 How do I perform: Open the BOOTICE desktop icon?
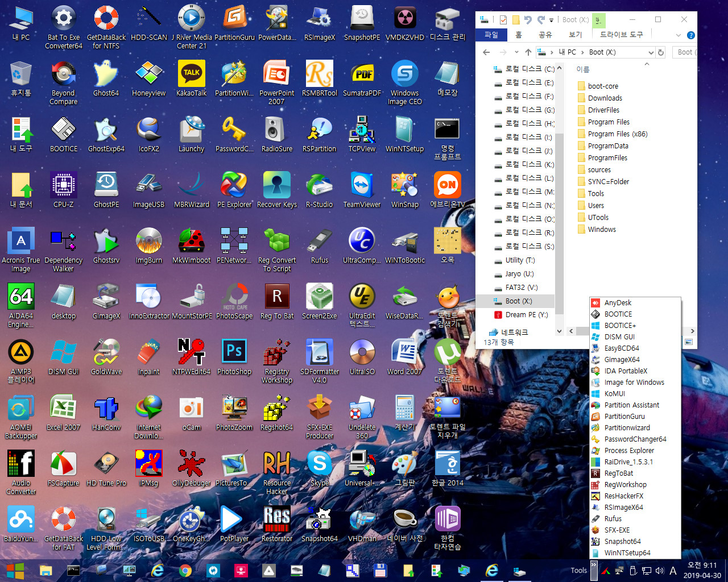coord(64,135)
